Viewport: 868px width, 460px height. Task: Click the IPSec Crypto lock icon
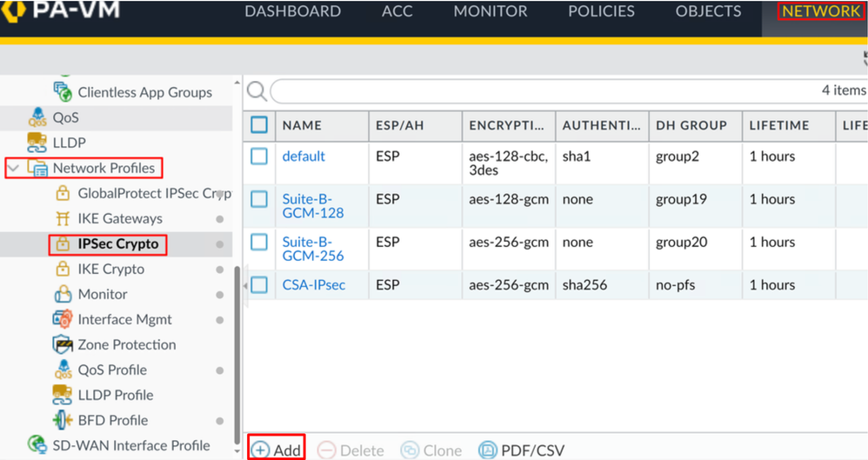pyautogui.click(x=63, y=244)
